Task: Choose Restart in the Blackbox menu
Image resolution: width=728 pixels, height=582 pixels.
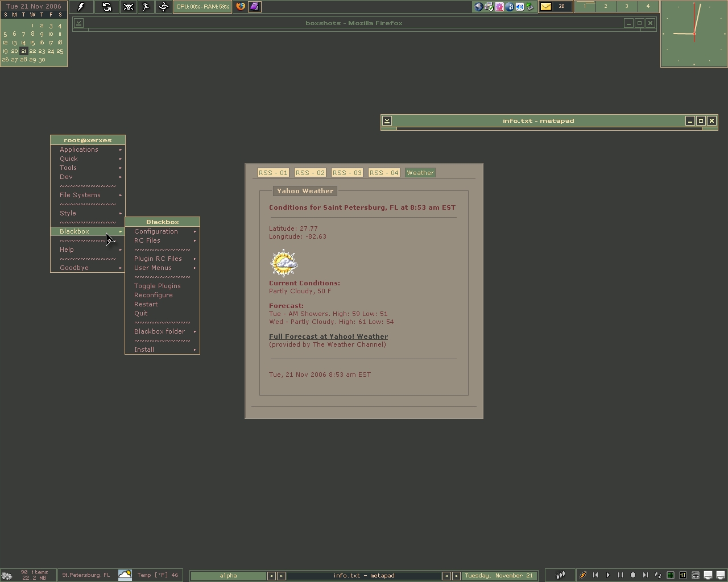Action: 162,304
